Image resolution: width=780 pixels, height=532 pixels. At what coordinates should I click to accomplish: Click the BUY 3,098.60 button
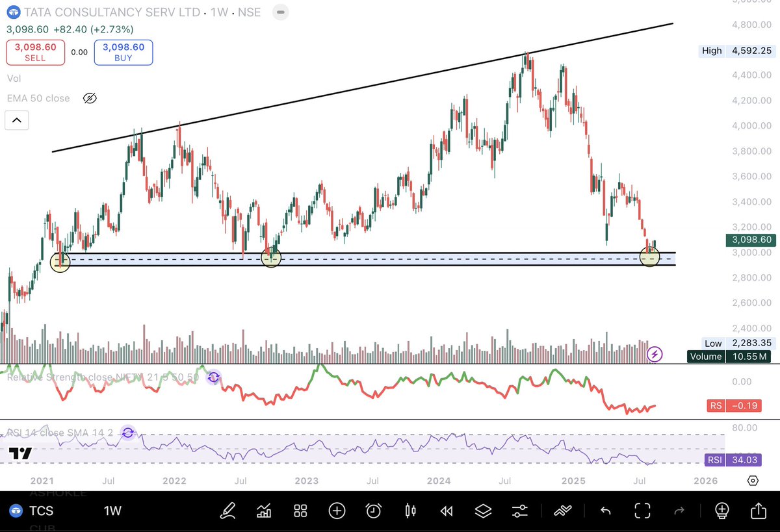point(123,52)
